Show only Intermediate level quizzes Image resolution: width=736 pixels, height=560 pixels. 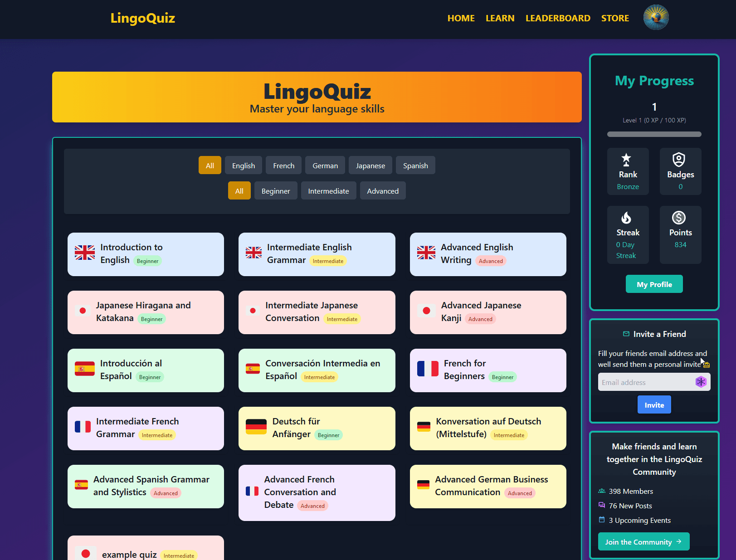point(329,191)
